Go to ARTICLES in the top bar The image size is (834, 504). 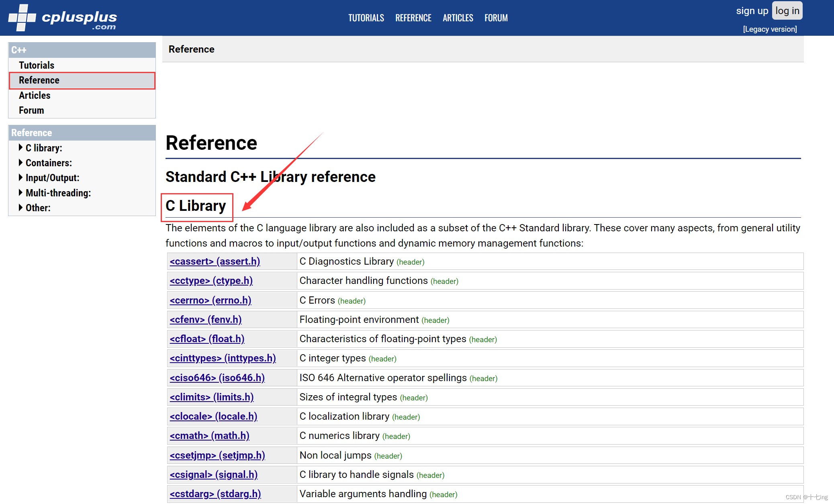(x=458, y=18)
